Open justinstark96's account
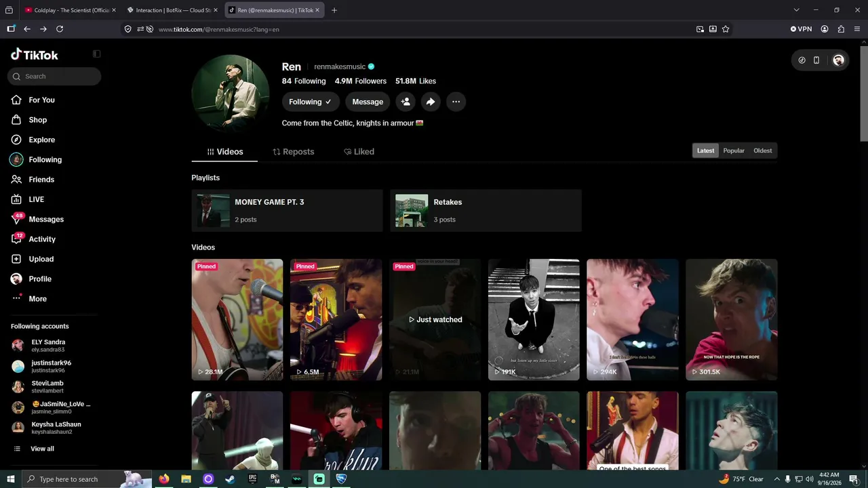 point(47,367)
